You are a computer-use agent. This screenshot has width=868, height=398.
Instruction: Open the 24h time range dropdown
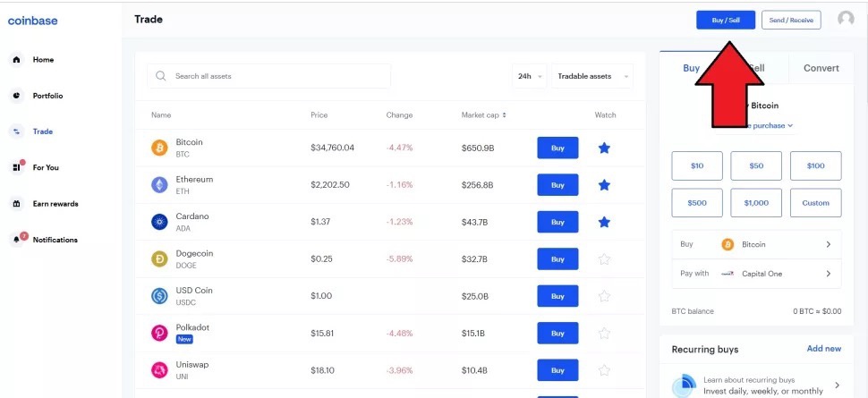coord(530,76)
